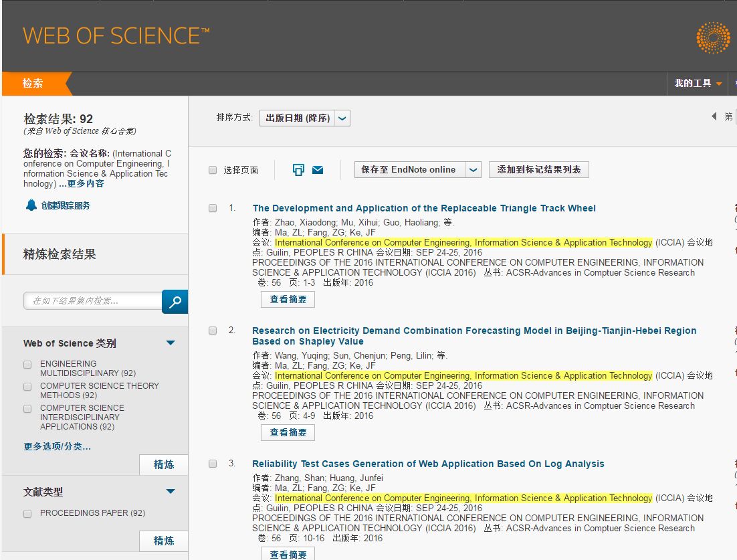Screen dimensions: 737x560
Task: Tick COMPUTER SCIENCE THEORY METHODS checkbox
Action: pyautogui.click(x=27, y=387)
